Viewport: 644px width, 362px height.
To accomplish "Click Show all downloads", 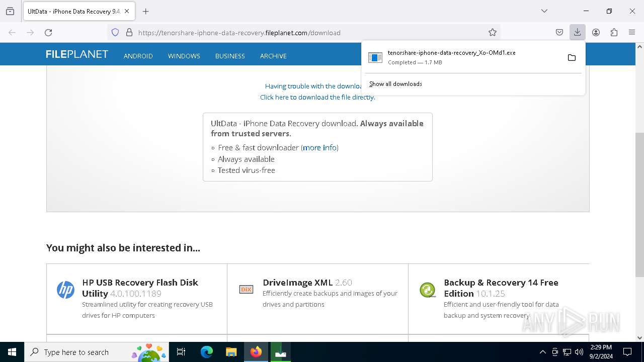I will click(x=395, y=84).
